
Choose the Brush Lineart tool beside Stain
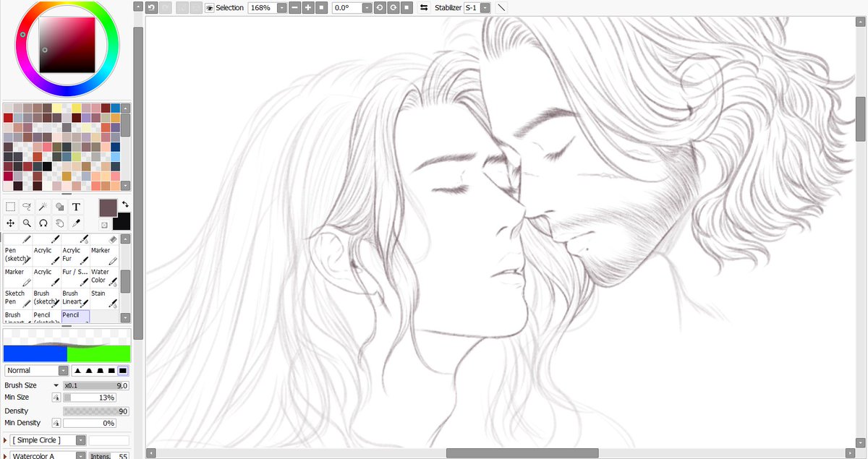[75, 297]
